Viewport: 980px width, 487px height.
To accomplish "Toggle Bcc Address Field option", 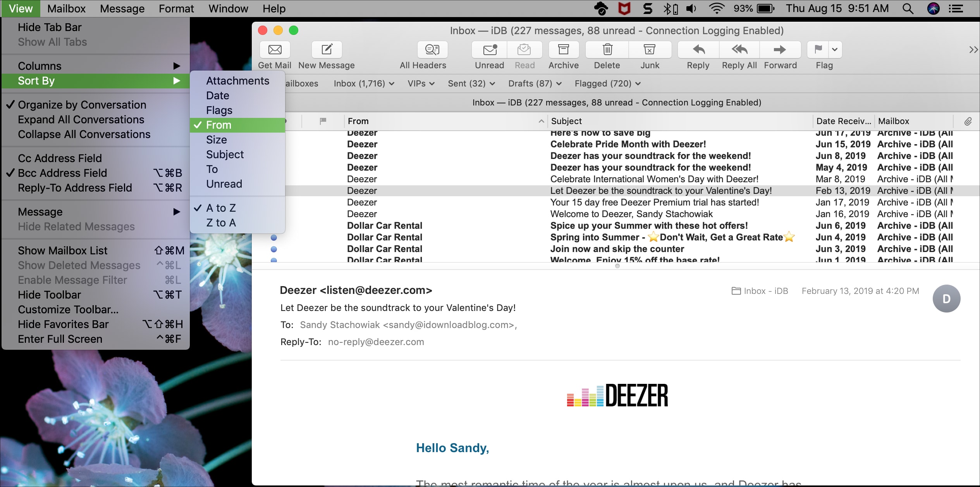I will tap(96, 173).
